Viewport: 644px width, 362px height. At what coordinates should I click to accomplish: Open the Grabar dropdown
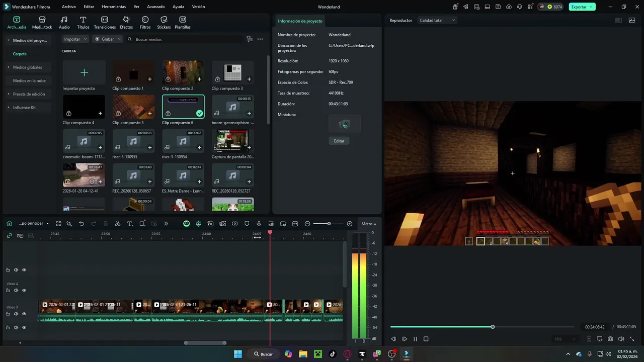(x=108, y=39)
